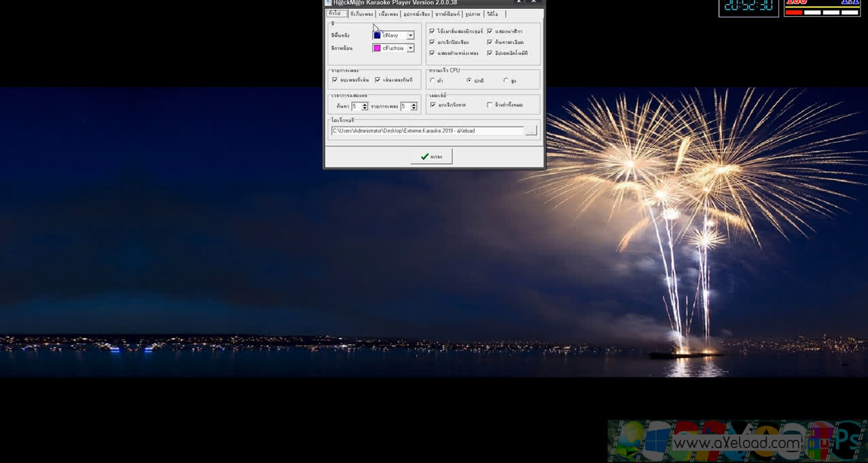Click the navy color swatch for background
Screen dimensions: 868x463
point(377,35)
